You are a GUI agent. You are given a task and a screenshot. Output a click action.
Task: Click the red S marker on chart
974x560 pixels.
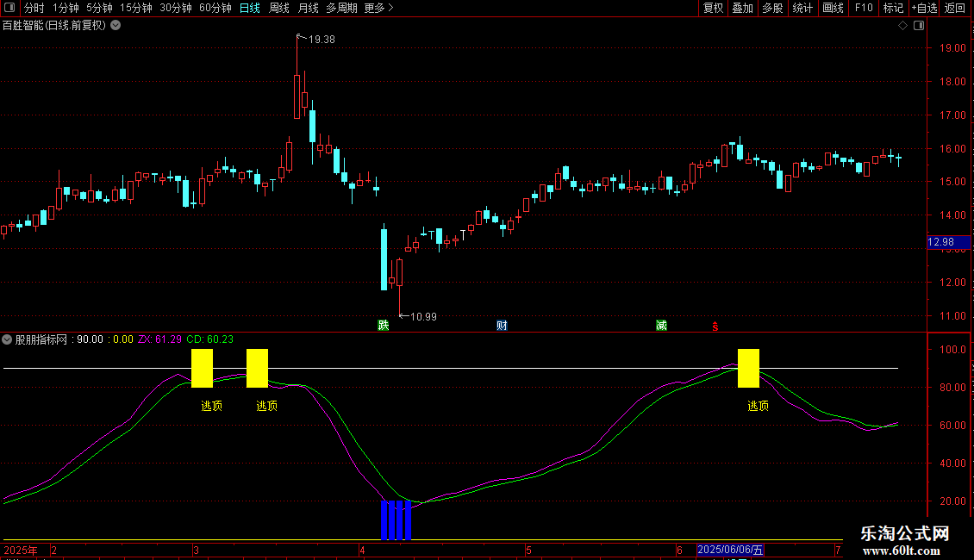tap(715, 327)
